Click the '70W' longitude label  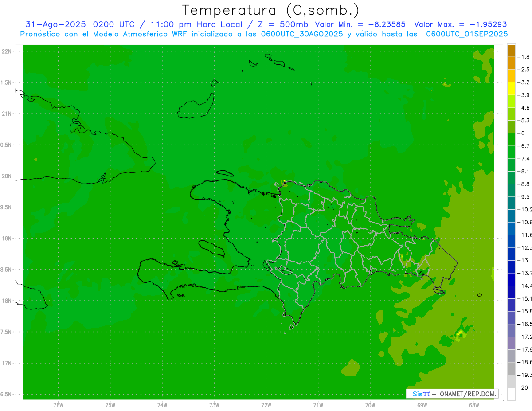point(370,405)
